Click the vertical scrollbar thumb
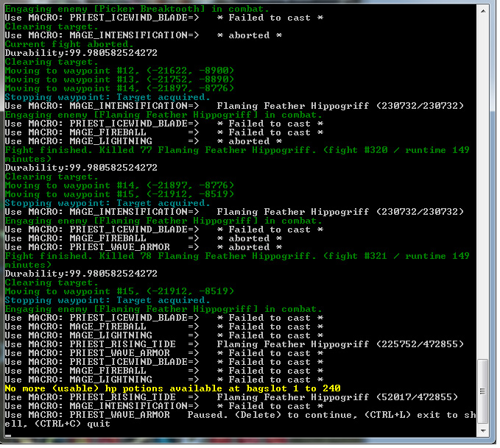The width and height of the screenshot is (500, 448). click(x=483, y=391)
